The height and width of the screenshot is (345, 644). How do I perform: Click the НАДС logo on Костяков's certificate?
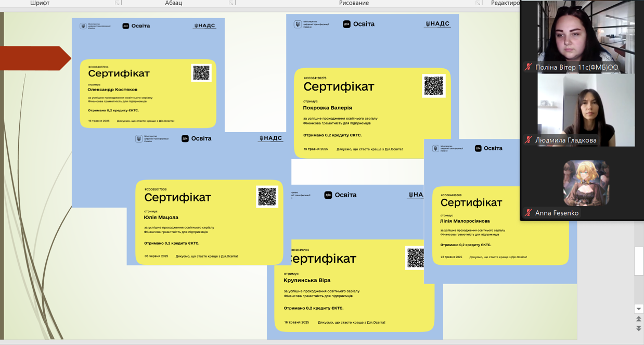204,25
